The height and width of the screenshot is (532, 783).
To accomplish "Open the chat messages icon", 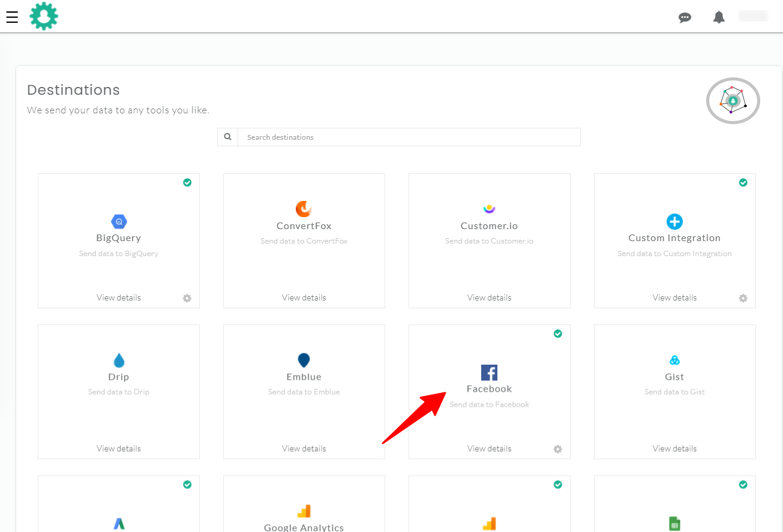I will [685, 17].
